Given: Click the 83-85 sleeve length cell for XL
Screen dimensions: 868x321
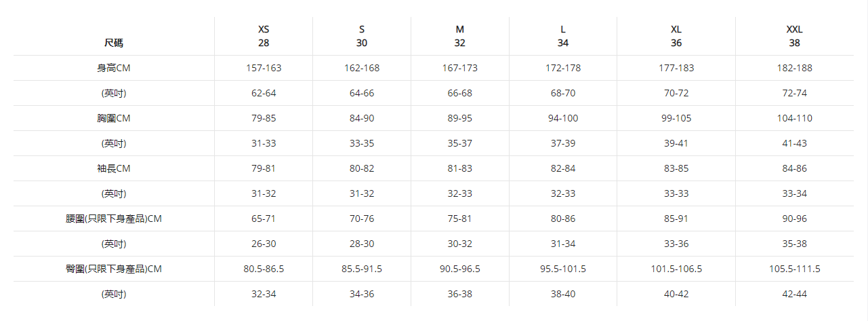Looking at the screenshot, I should coord(676,168).
